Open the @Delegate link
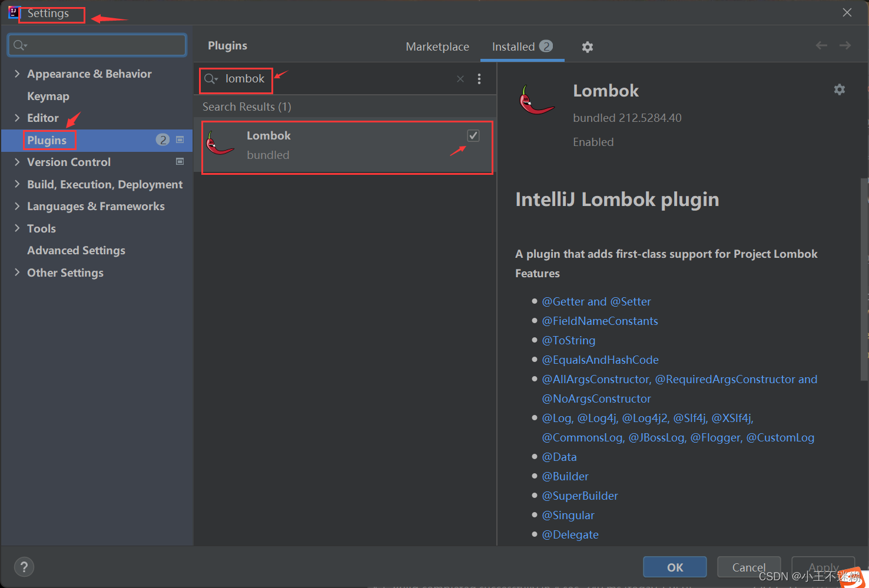869x588 pixels. coord(570,534)
